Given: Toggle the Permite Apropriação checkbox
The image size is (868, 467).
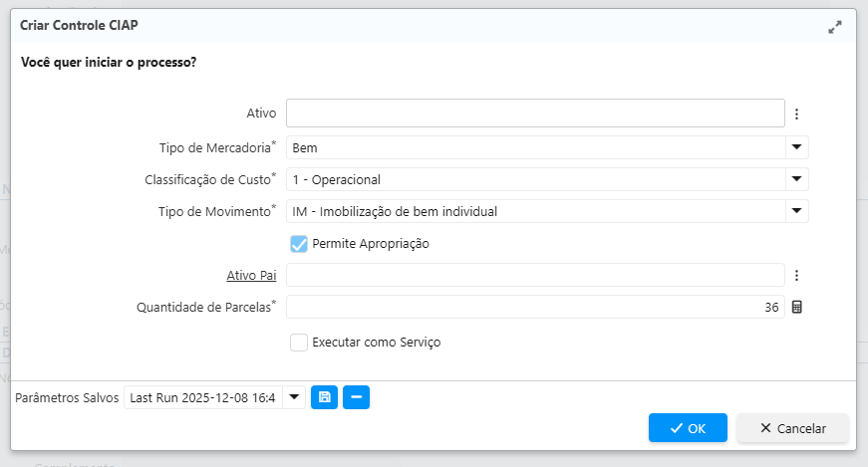Looking at the screenshot, I should click(299, 244).
